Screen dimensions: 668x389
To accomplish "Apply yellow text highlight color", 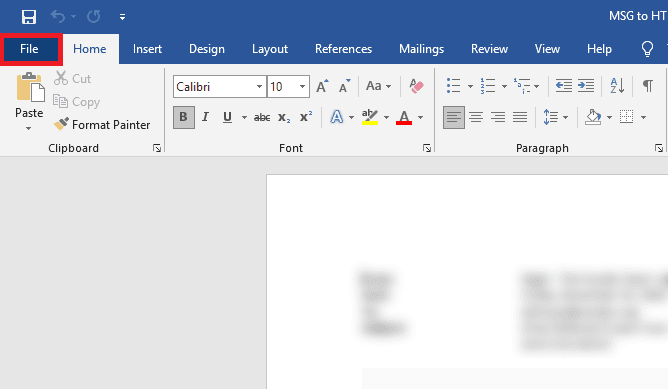I will pos(370,117).
